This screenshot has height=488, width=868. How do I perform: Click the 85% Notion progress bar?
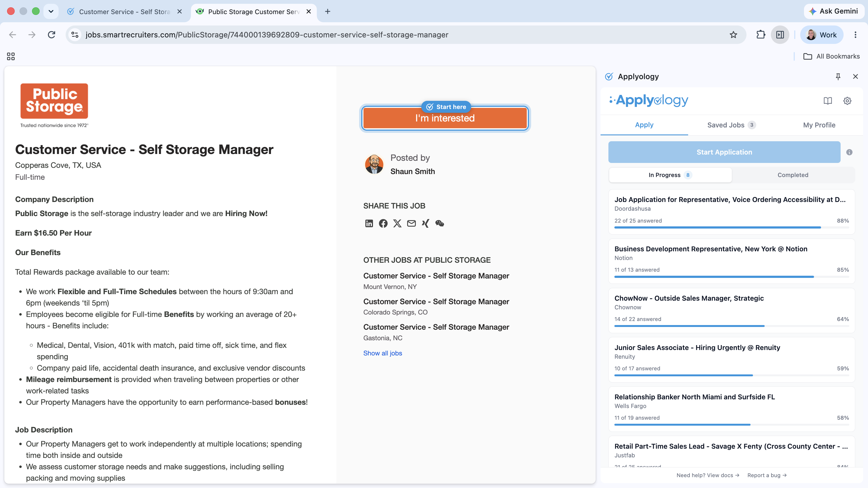(x=731, y=277)
